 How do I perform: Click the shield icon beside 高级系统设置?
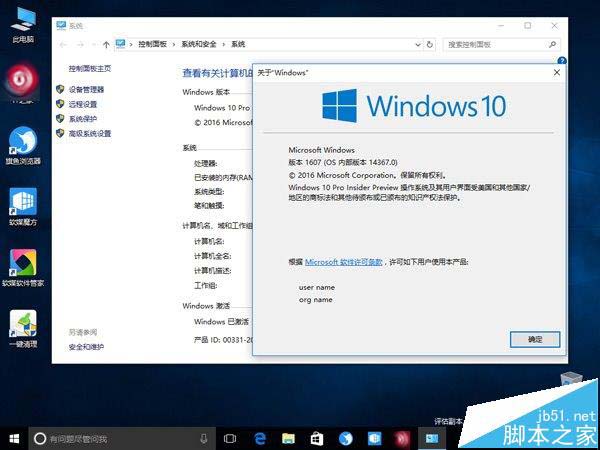[60, 133]
